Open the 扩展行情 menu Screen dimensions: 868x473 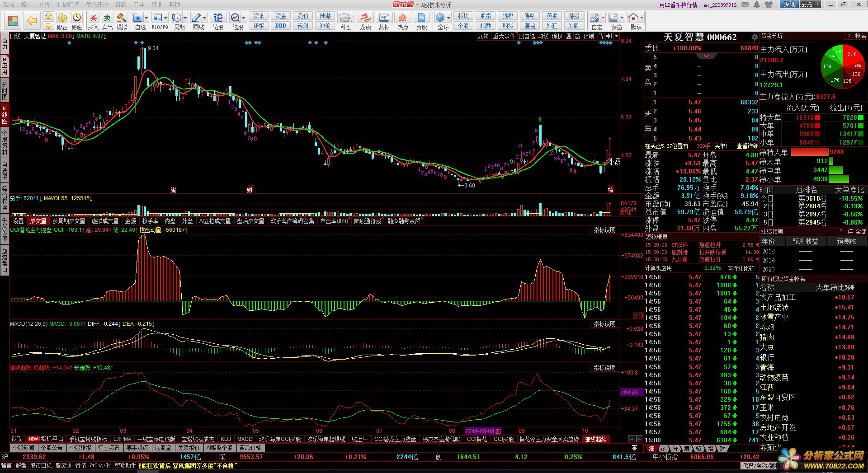coord(68,5)
